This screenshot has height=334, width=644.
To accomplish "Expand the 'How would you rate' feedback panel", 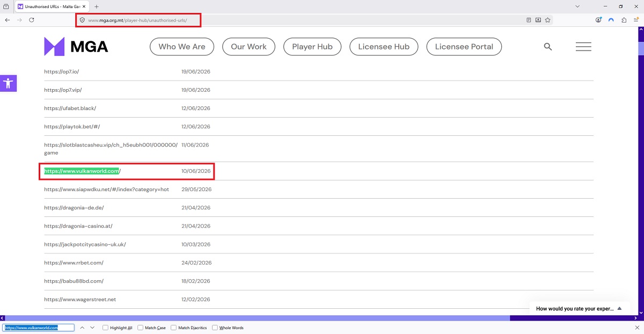I will point(619,309).
